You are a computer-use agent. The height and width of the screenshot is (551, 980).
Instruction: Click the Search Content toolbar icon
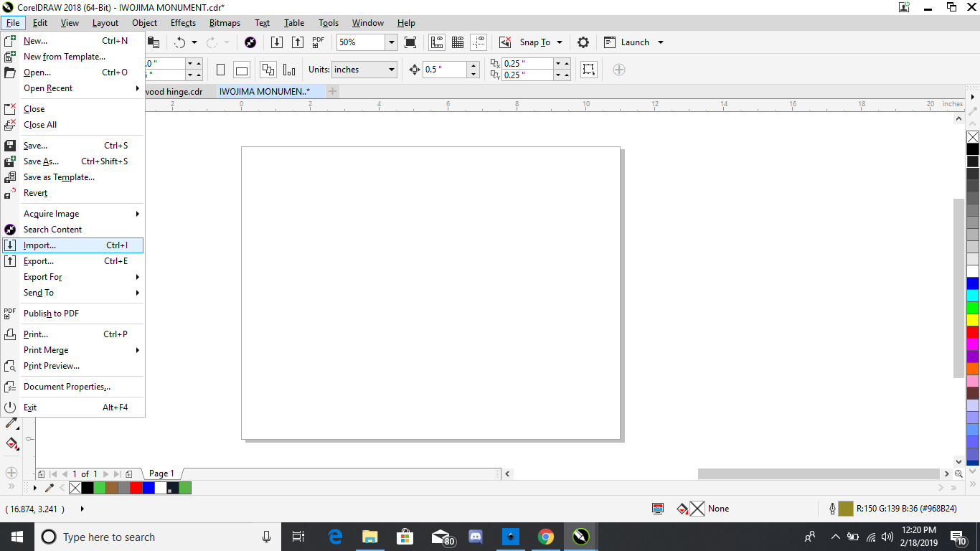(x=250, y=42)
